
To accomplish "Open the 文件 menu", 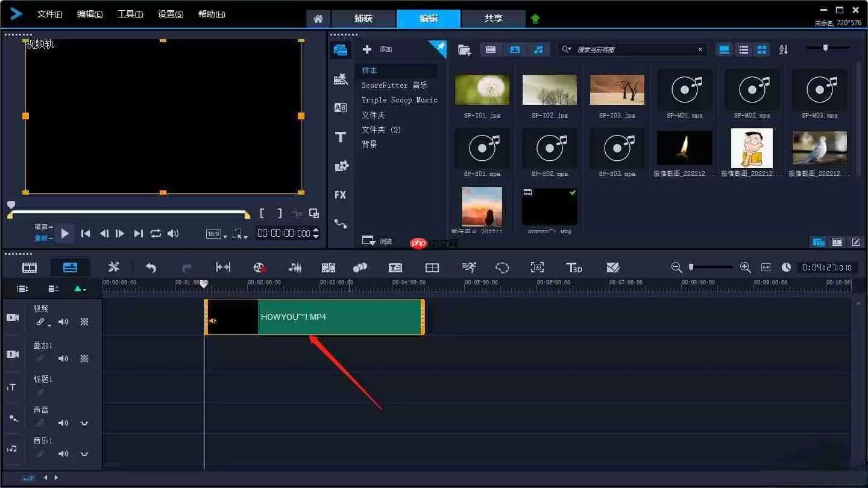I will point(49,14).
